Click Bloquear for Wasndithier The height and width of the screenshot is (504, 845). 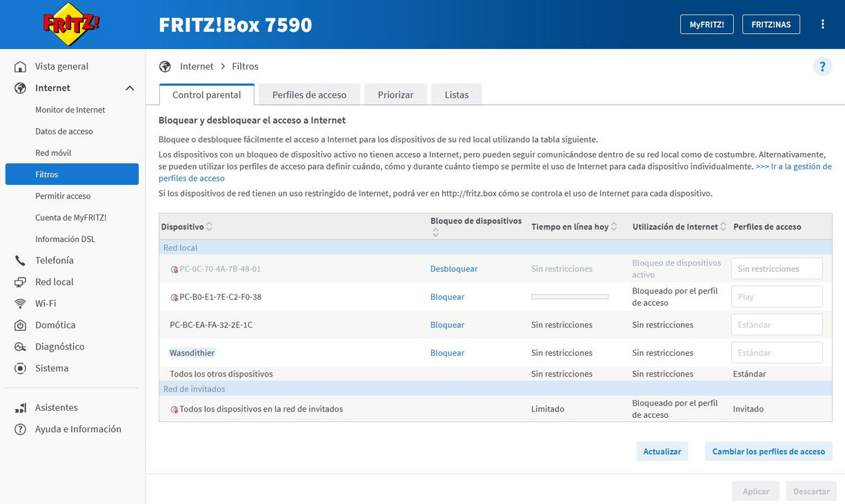coord(448,353)
